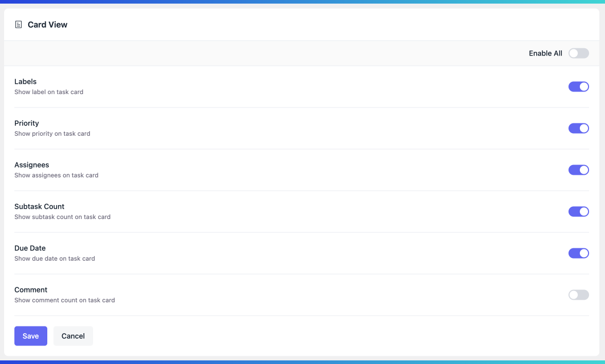Enable the Comment toggle
This screenshot has width=605, height=364.
tap(578, 295)
